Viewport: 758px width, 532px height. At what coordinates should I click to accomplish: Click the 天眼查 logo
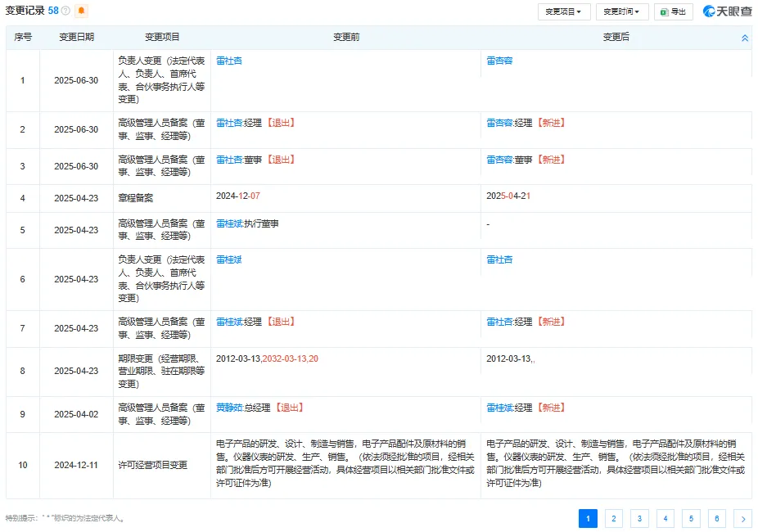[728, 11]
